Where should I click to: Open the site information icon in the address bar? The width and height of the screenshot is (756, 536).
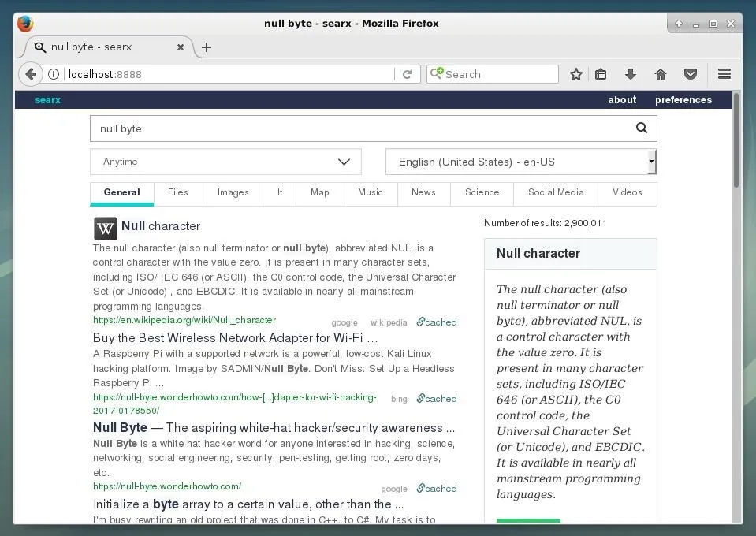pyautogui.click(x=54, y=74)
